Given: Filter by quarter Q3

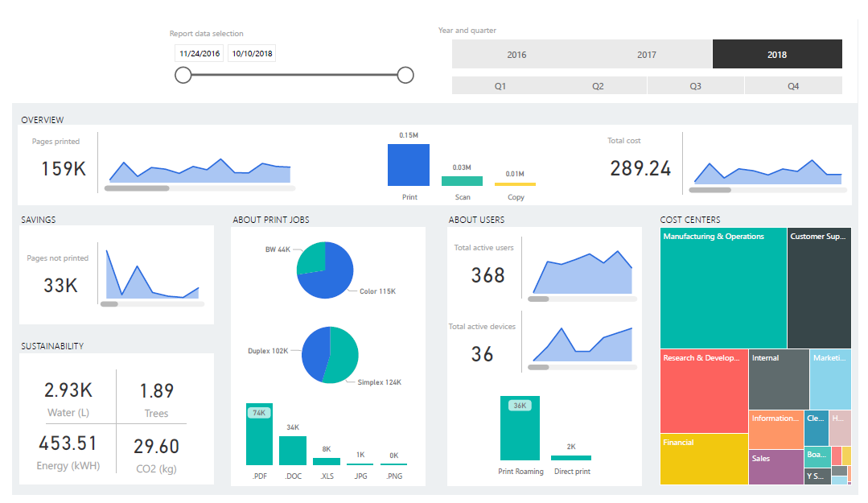Looking at the screenshot, I should coord(695,86).
